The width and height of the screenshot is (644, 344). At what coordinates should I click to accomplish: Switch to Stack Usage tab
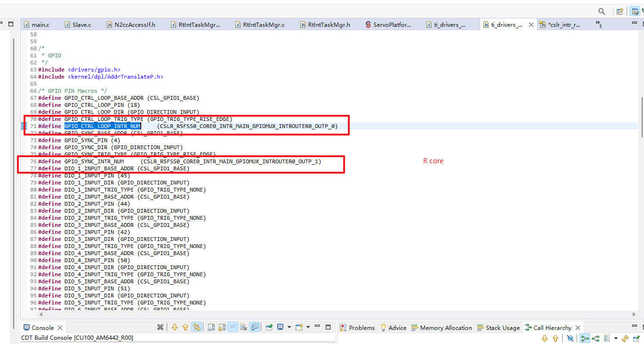point(499,328)
